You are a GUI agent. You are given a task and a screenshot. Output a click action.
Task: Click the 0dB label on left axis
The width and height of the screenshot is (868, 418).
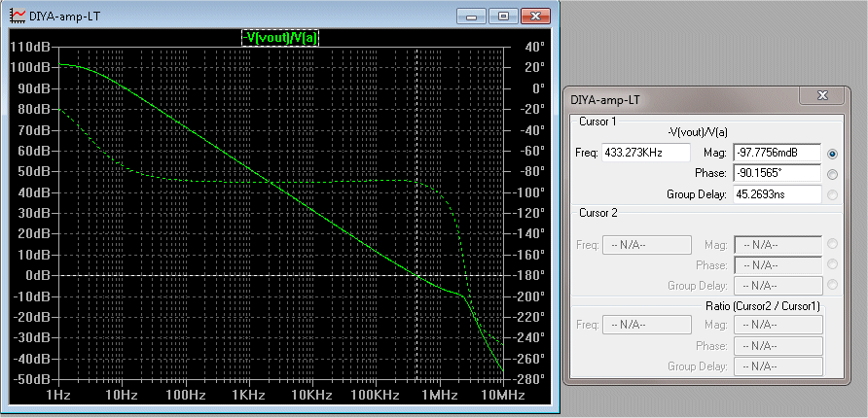(39, 275)
